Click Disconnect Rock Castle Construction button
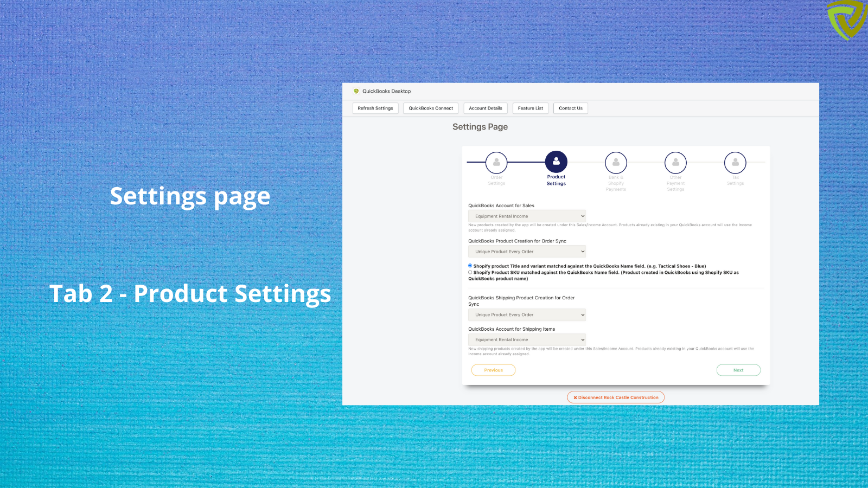Image resolution: width=868 pixels, height=488 pixels. point(616,397)
